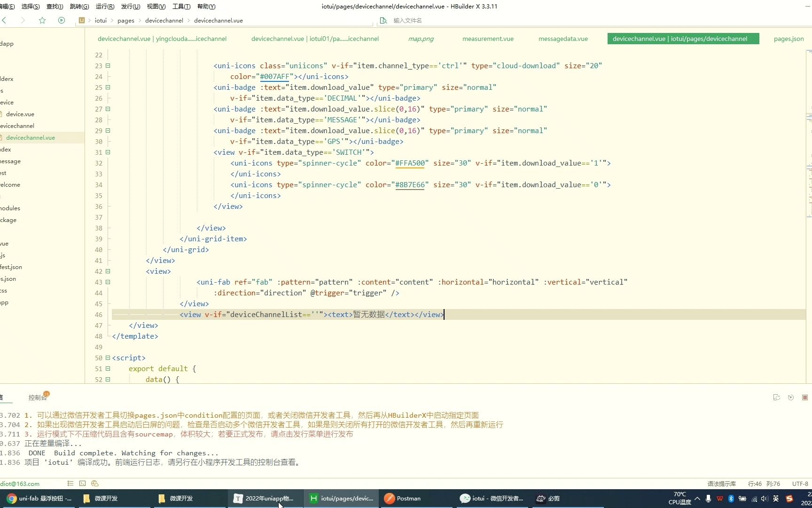Open the 控制台 console tab
This screenshot has height=508, width=812.
pos(38,397)
